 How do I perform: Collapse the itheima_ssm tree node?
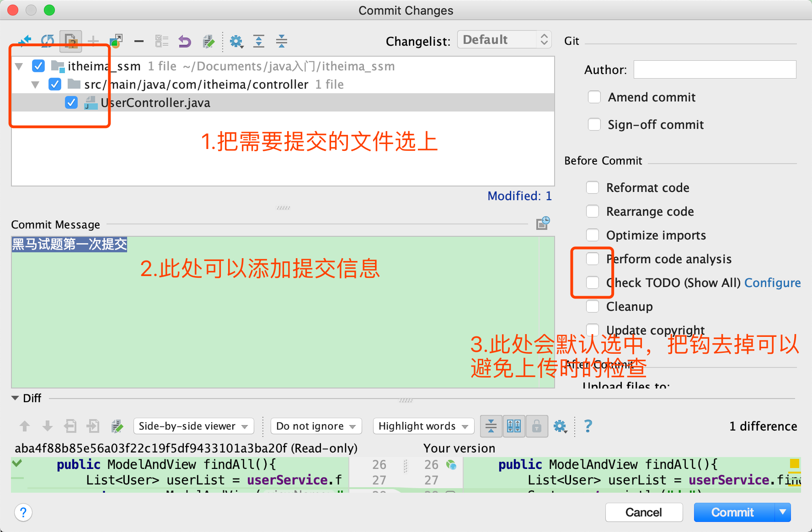click(19, 66)
